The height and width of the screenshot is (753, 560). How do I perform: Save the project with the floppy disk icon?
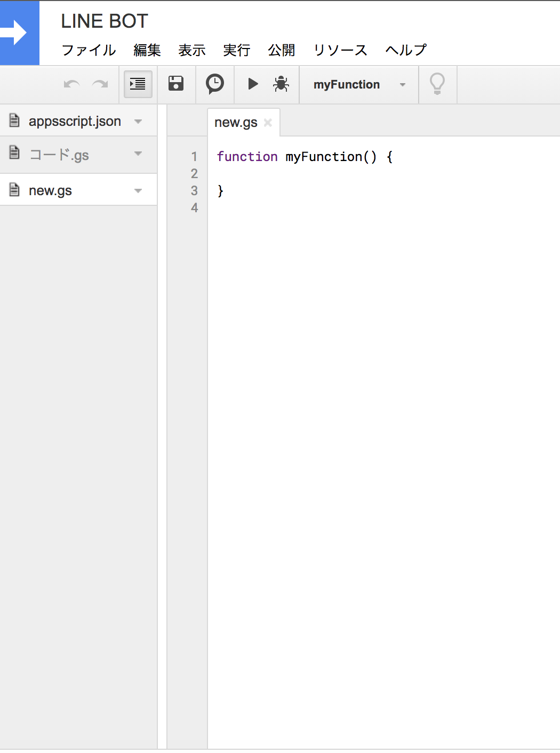coord(176,84)
